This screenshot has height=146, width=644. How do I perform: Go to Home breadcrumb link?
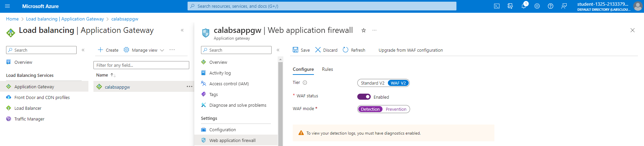pyautogui.click(x=12, y=19)
